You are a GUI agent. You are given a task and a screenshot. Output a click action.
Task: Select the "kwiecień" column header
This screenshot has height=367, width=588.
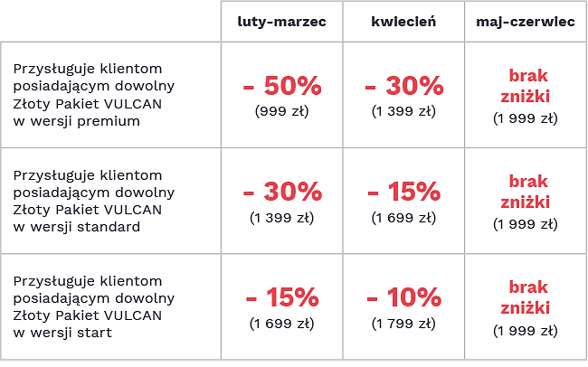click(403, 21)
